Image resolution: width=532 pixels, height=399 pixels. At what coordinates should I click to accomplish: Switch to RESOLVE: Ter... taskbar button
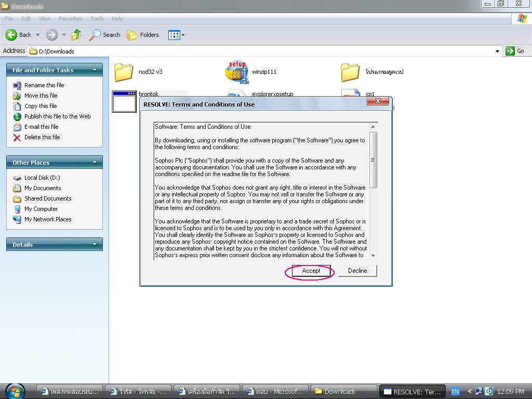coord(412,392)
